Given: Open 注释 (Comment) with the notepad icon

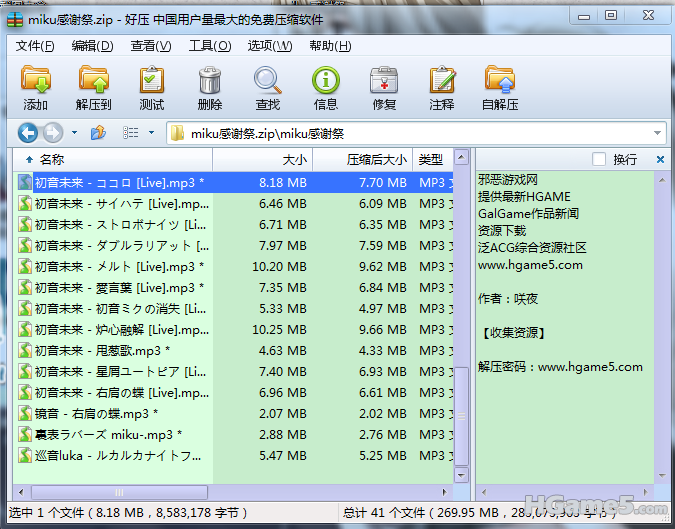Looking at the screenshot, I should pyautogui.click(x=442, y=80).
